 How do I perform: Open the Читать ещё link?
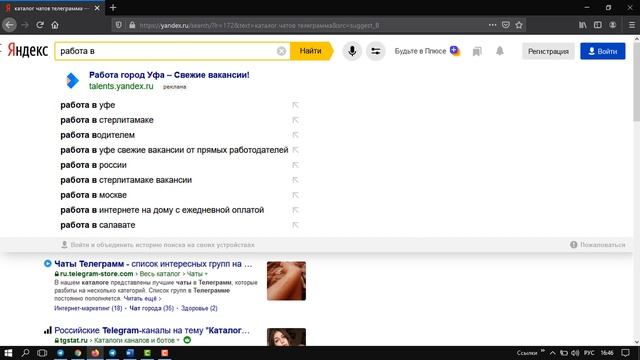tap(142, 299)
